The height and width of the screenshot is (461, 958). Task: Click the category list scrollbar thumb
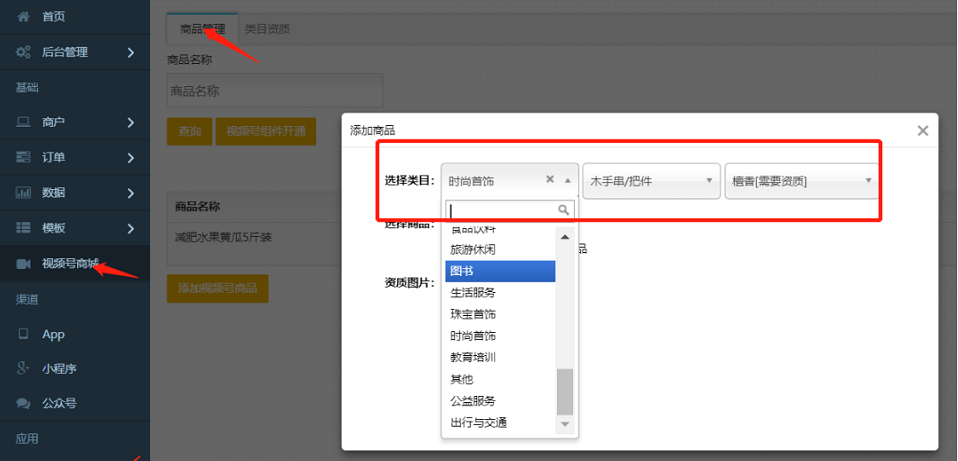click(x=565, y=391)
